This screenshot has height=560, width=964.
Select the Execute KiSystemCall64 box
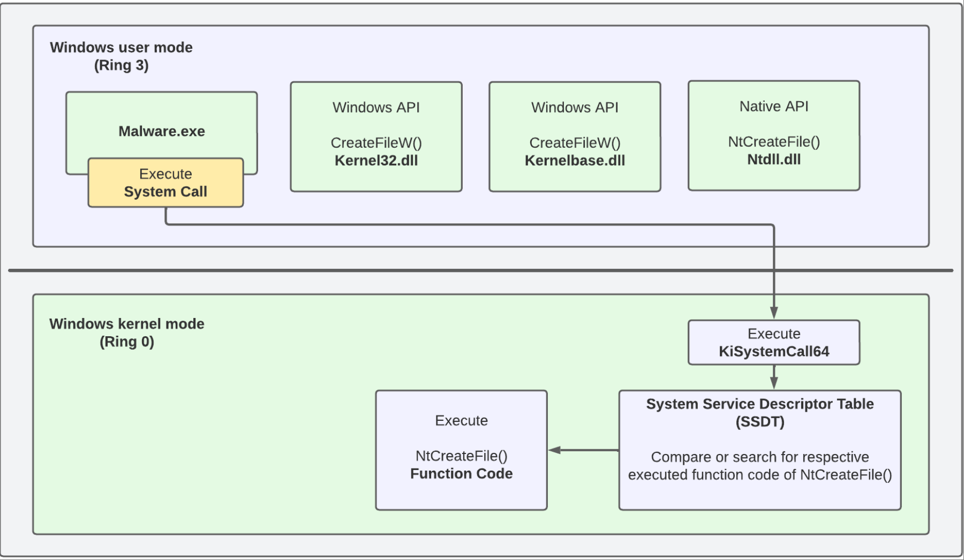pyautogui.click(x=773, y=343)
